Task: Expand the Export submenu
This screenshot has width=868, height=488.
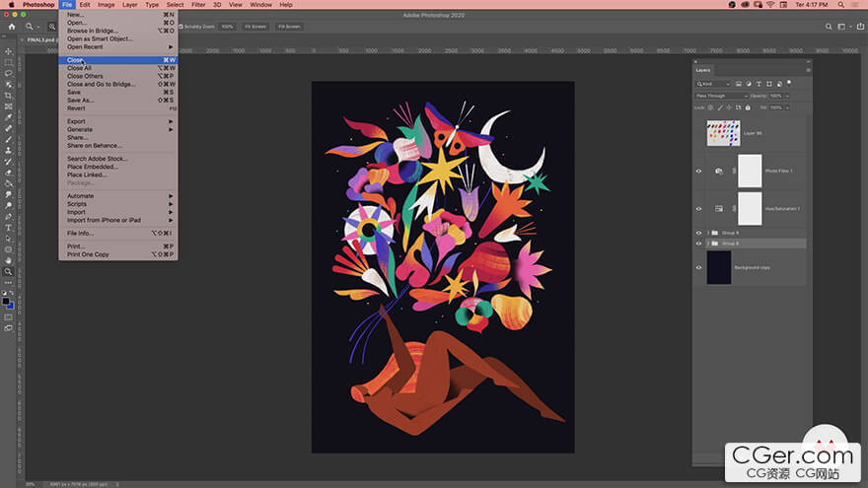Action: point(118,121)
